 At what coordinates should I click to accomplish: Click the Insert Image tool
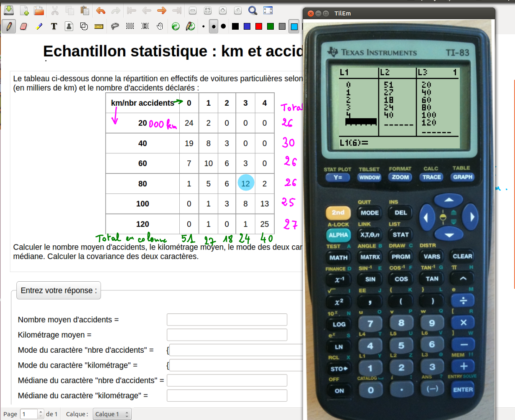coord(69,26)
